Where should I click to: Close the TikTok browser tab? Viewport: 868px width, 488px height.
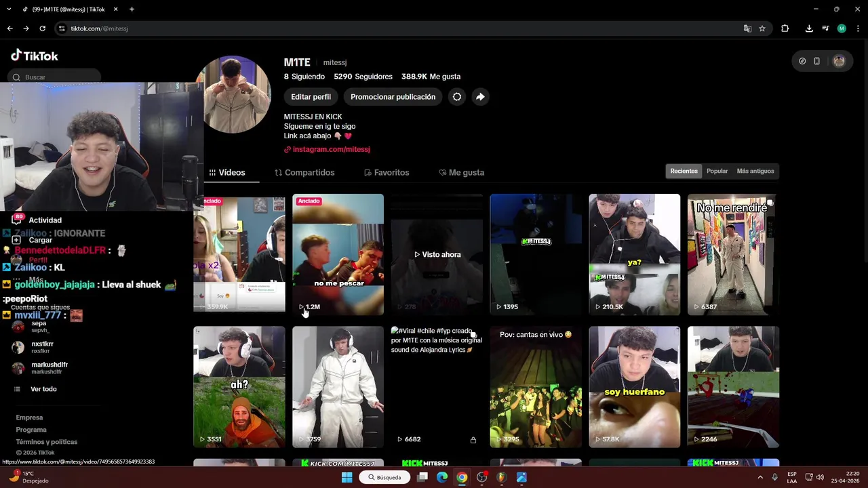(x=115, y=9)
